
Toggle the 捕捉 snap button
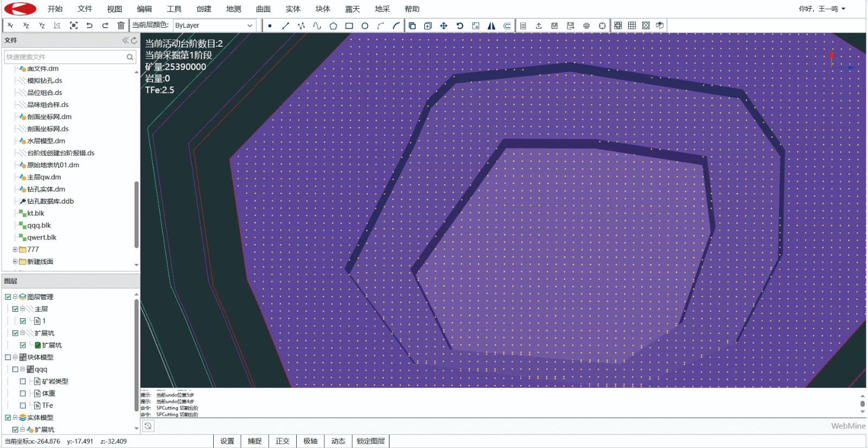255,441
